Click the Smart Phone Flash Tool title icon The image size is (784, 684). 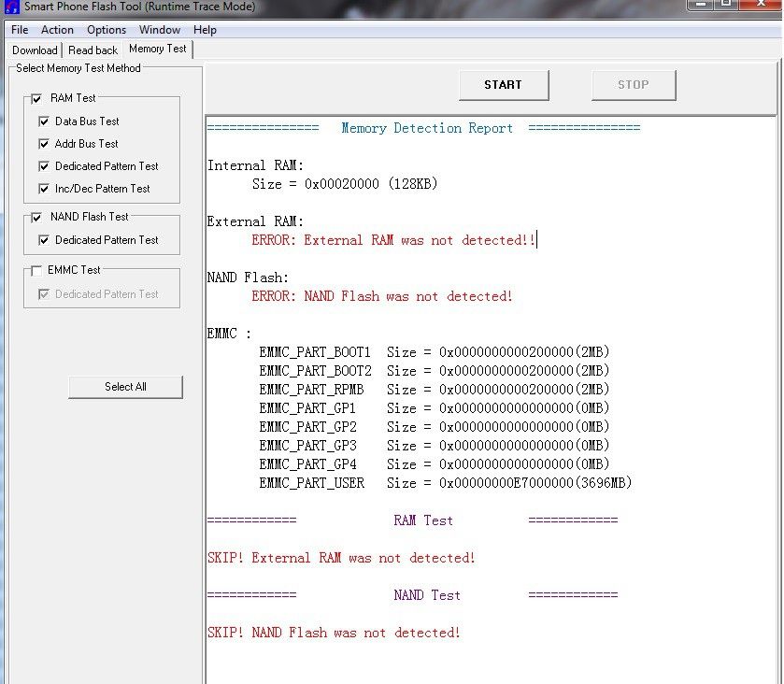tap(11, 7)
